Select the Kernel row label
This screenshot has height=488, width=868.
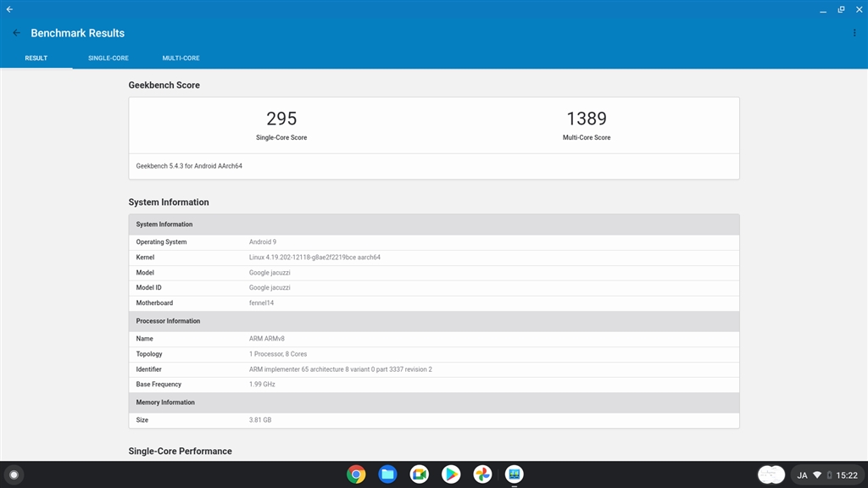pyautogui.click(x=145, y=258)
